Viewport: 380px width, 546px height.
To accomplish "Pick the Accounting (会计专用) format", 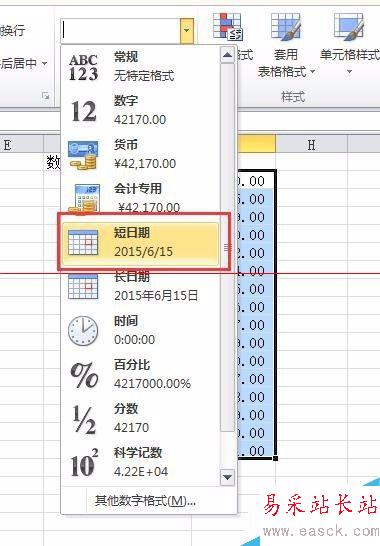I will pyautogui.click(x=141, y=198).
